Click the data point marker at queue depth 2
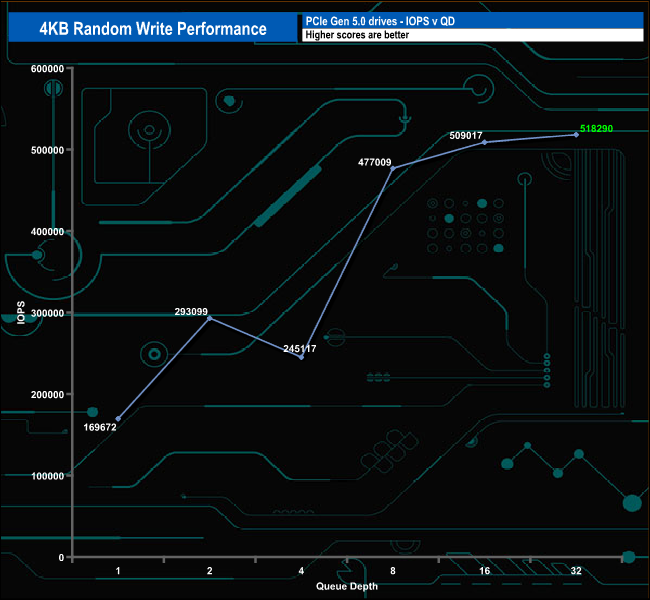 click(210, 318)
